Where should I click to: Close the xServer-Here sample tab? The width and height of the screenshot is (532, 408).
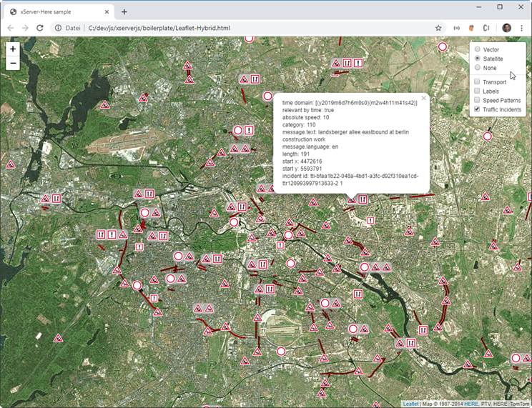(x=105, y=12)
